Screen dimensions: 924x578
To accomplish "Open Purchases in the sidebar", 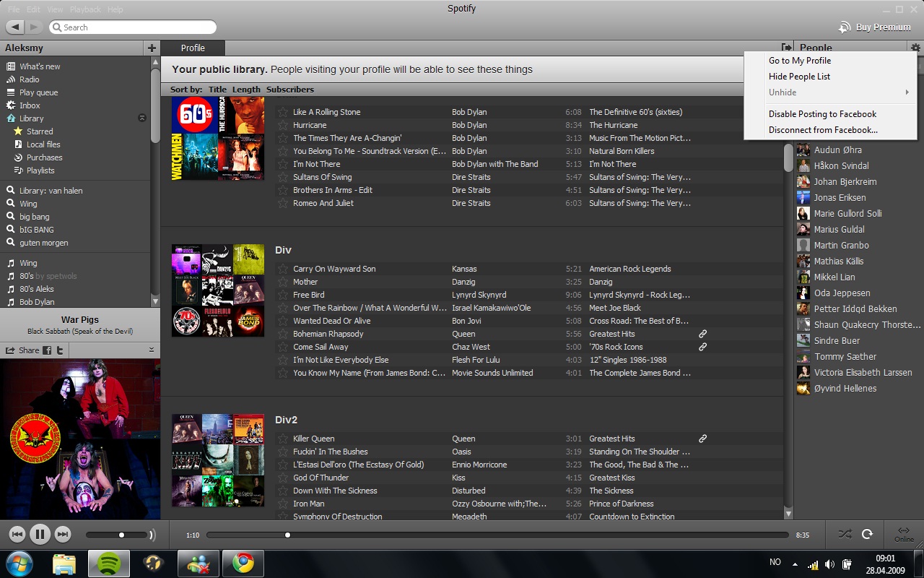I will [45, 158].
